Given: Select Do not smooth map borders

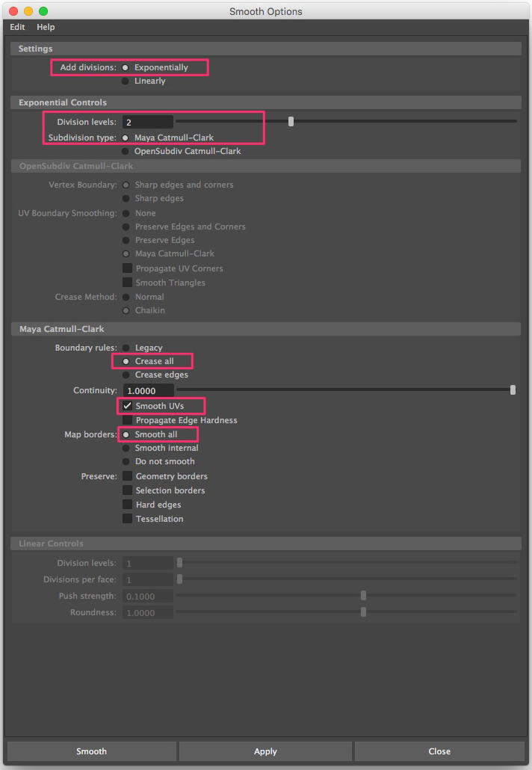Looking at the screenshot, I should 126,461.
